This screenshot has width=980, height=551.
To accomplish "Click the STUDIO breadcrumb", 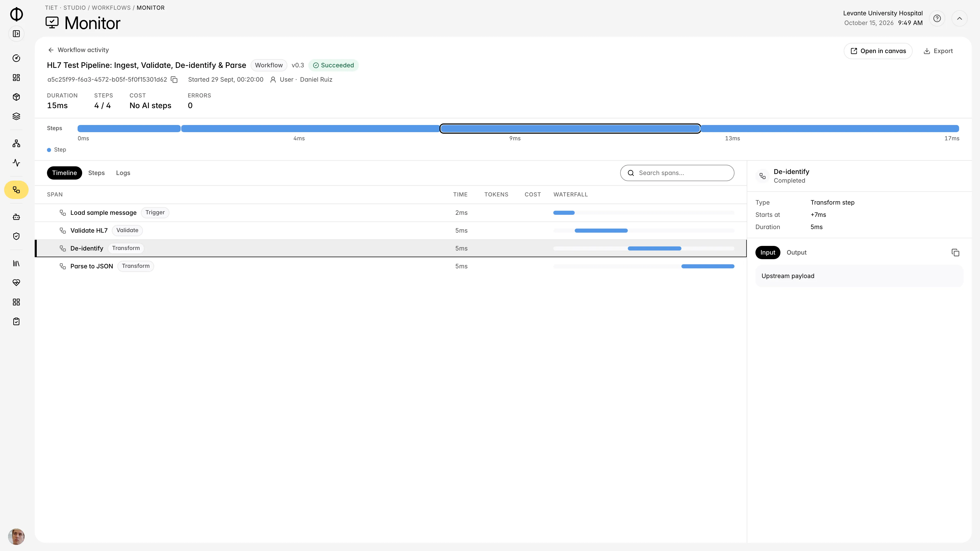I will pos(75,8).
